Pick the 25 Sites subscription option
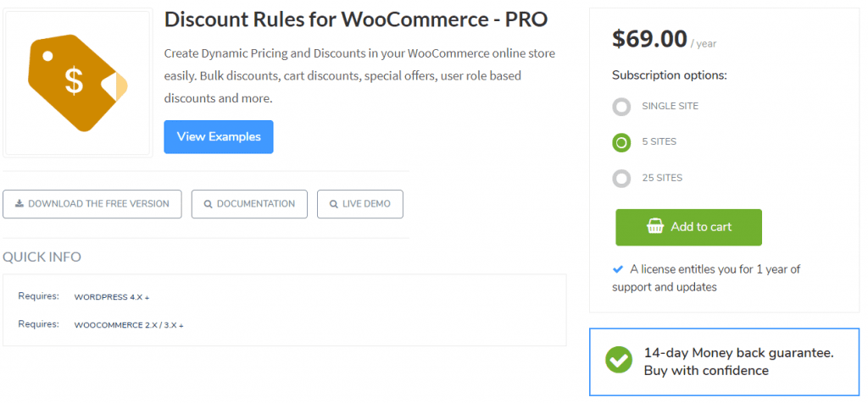The height and width of the screenshot is (403, 868). 621,179
